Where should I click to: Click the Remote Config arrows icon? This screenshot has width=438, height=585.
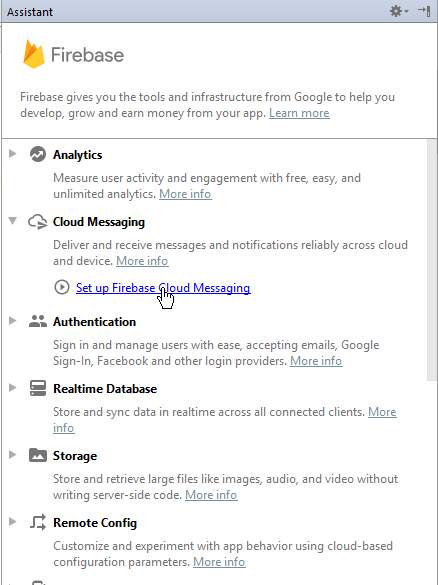[x=38, y=522]
